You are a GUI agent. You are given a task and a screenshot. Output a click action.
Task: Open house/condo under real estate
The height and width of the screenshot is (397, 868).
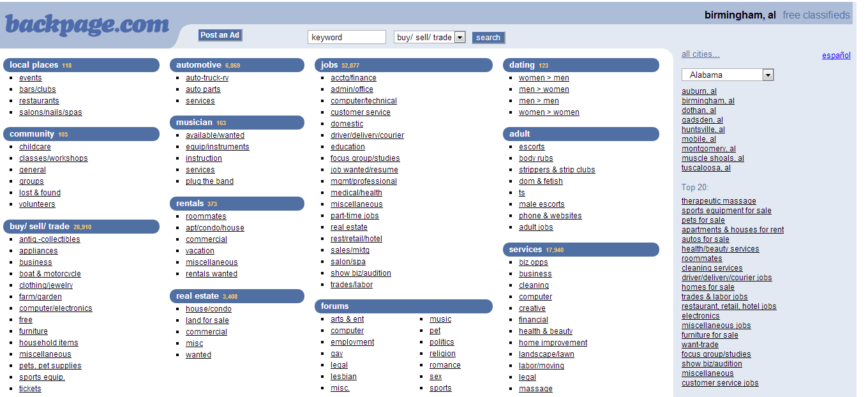click(209, 309)
